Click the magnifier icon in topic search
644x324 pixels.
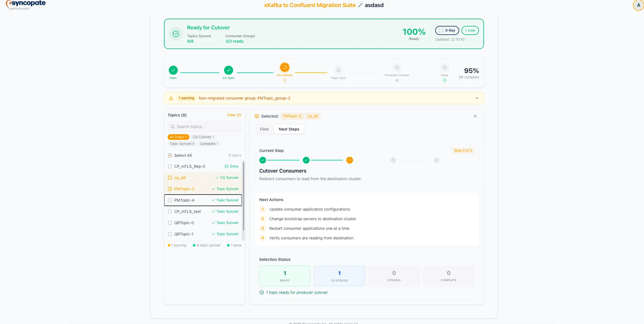172,127
